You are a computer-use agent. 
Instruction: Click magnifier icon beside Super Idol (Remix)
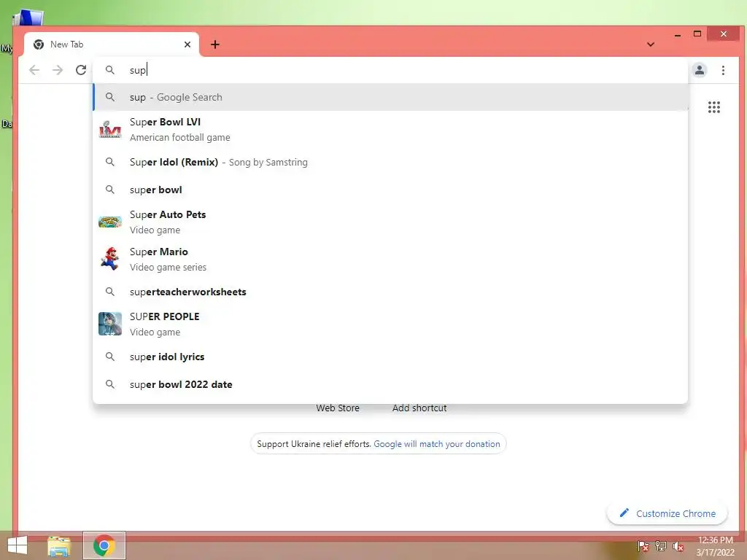(x=110, y=162)
